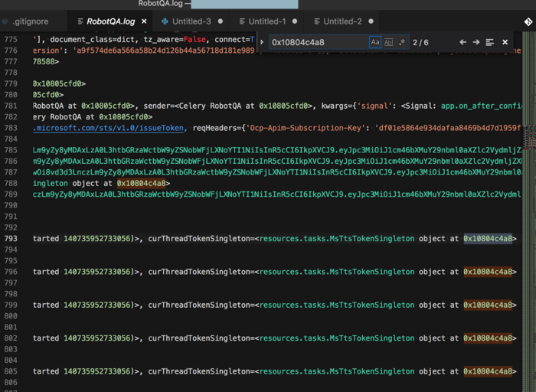Screen dimensions: 536x392
Task: Click the Git source control icon at top right
Action: (528, 22)
